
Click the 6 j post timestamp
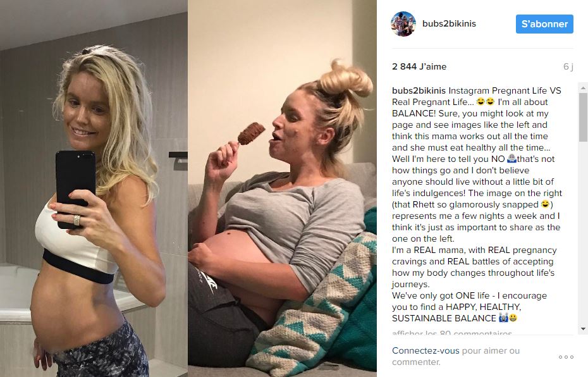568,66
